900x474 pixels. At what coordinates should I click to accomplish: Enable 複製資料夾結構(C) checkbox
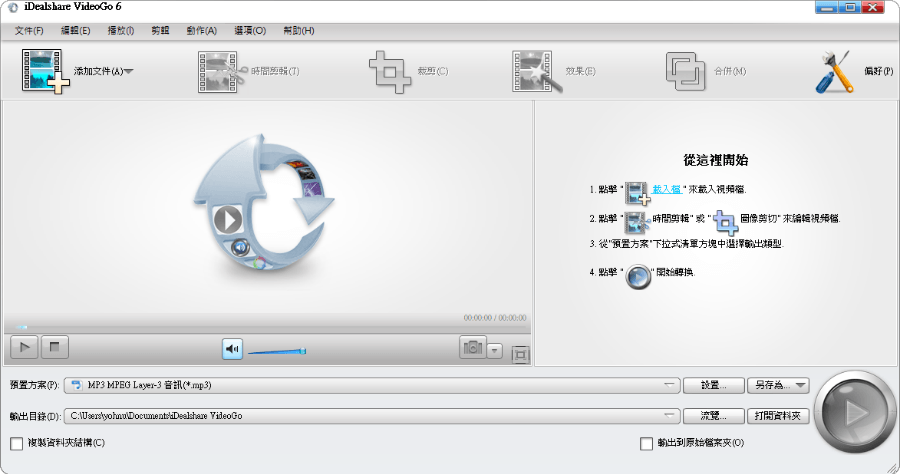(x=17, y=443)
